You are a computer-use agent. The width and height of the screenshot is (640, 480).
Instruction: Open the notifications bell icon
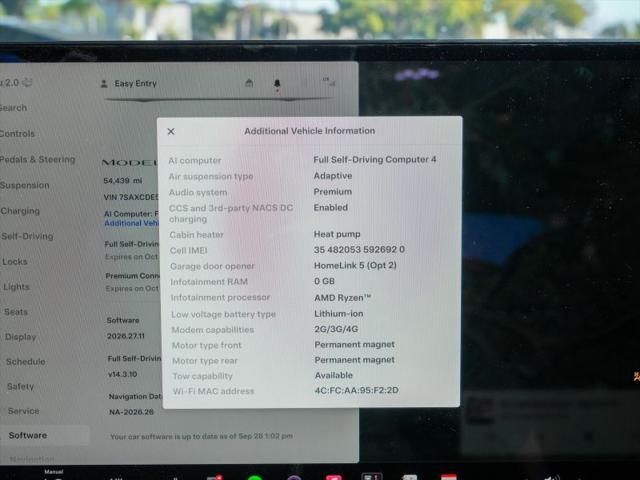277,84
